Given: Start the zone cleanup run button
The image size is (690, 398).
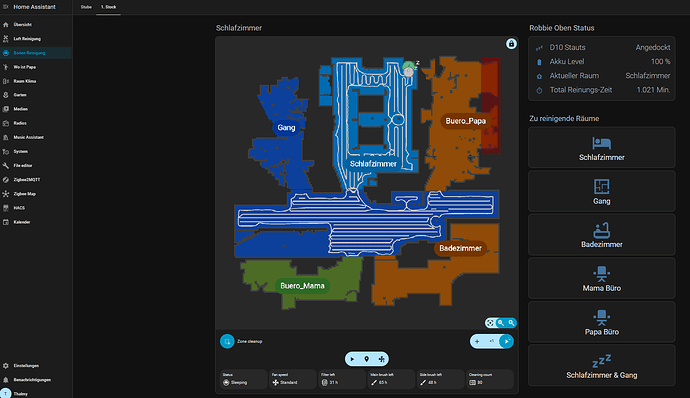Looking at the screenshot, I should 506,341.
